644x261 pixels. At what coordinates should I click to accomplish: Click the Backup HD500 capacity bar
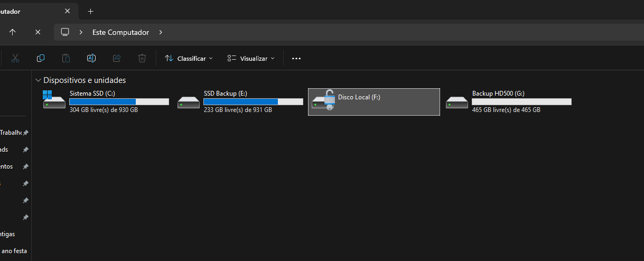(x=522, y=101)
